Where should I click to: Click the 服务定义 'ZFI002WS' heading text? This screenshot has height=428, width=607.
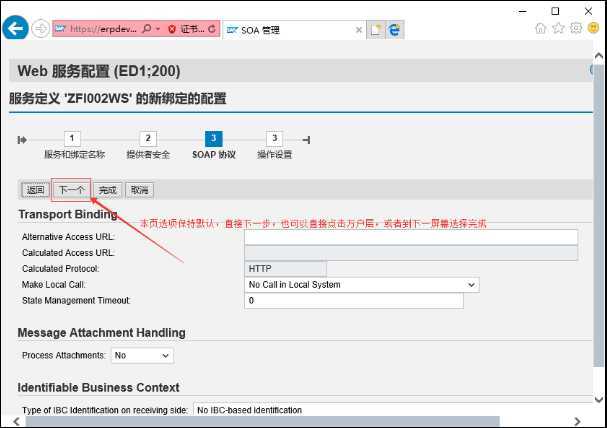[117, 98]
